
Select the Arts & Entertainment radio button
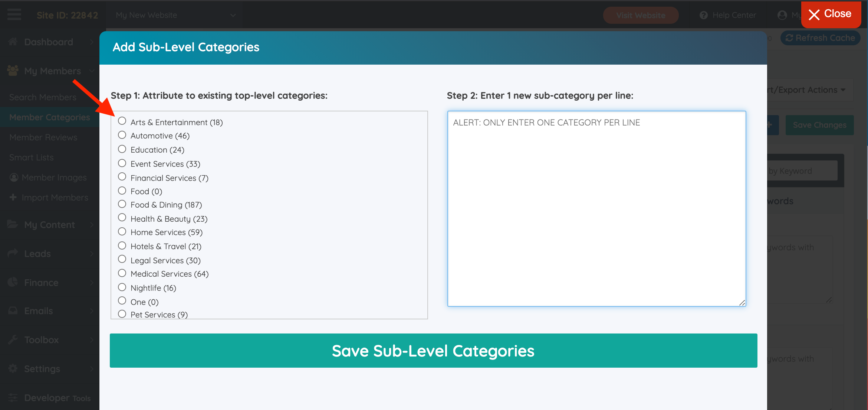pos(122,121)
